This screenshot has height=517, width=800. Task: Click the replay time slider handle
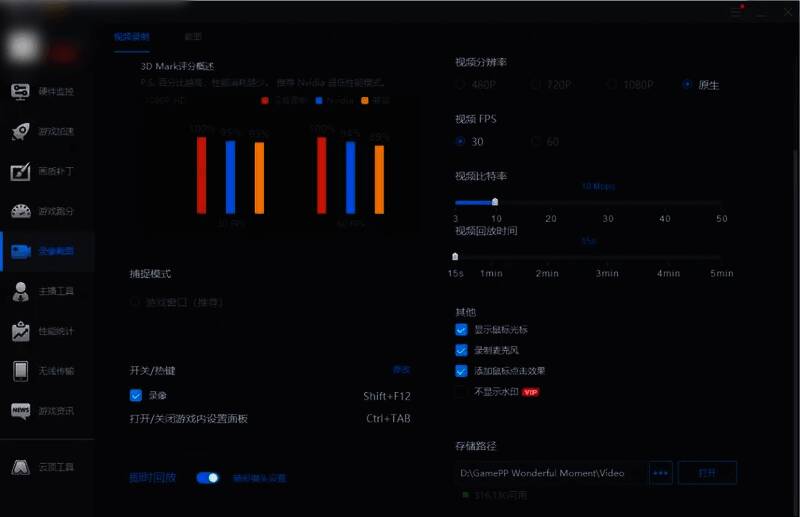(x=455, y=257)
